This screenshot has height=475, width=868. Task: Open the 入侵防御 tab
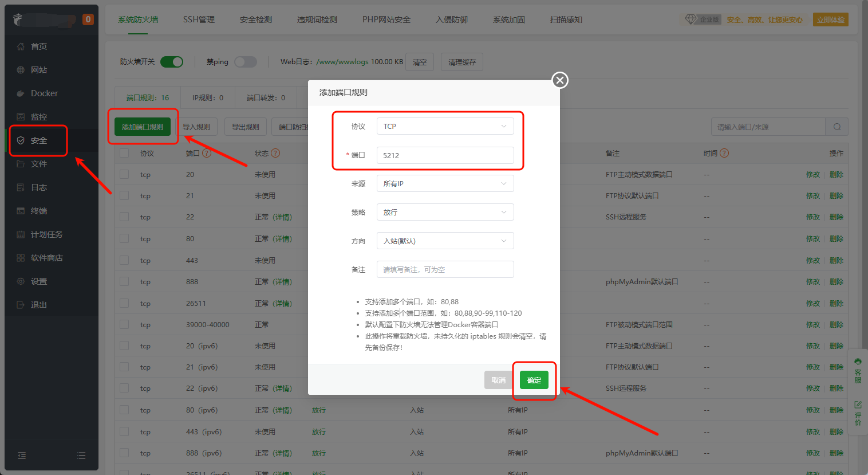pos(451,19)
